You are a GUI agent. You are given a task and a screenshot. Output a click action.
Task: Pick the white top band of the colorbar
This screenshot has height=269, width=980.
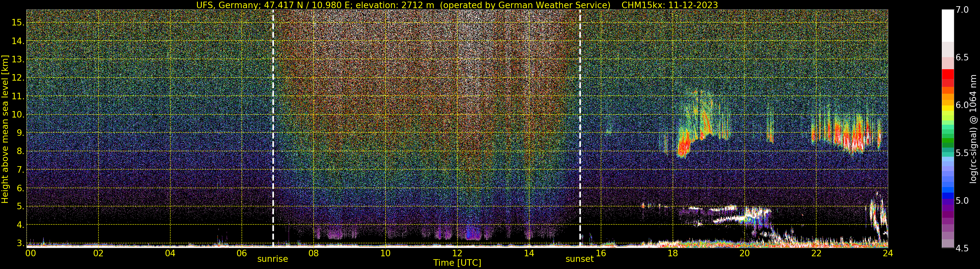pyautogui.click(x=948, y=25)
